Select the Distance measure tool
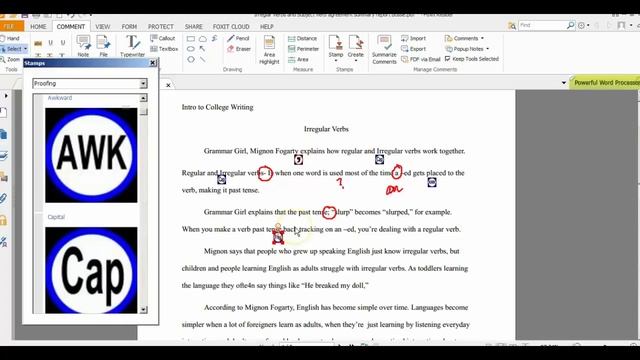Viewport: 640px width, 360px height. pyautogui.click(x=302, y=38)
